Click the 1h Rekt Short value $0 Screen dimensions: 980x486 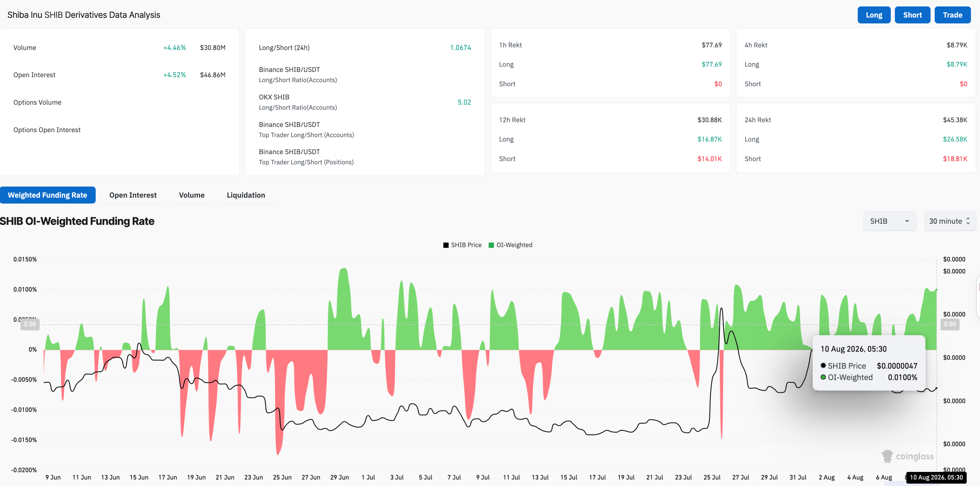click(718, 84)
